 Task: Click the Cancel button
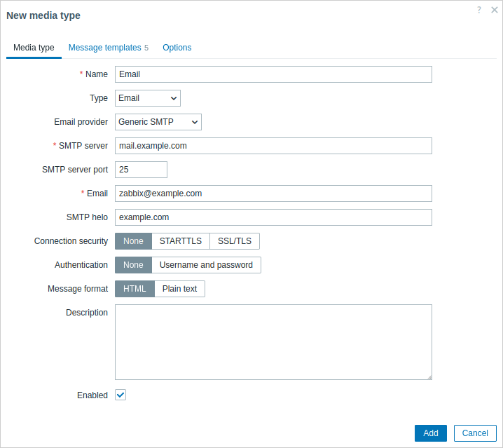(475, 433)
